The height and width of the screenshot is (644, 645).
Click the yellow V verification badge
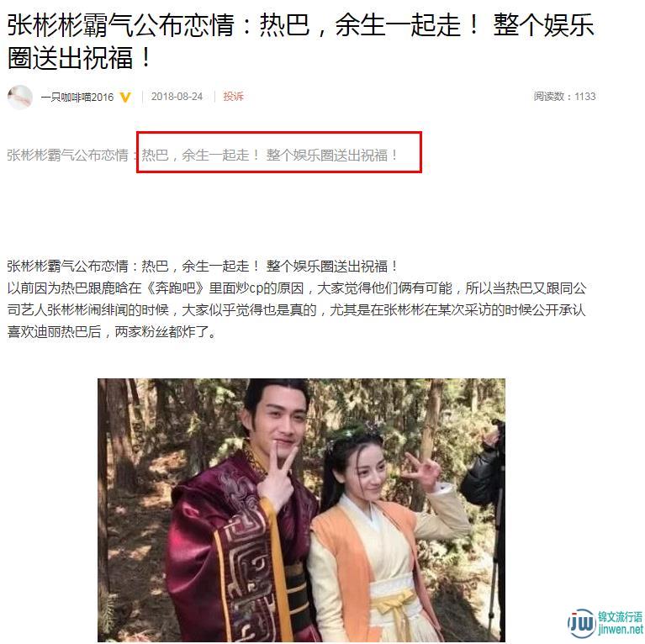click(x=125, y=97)
